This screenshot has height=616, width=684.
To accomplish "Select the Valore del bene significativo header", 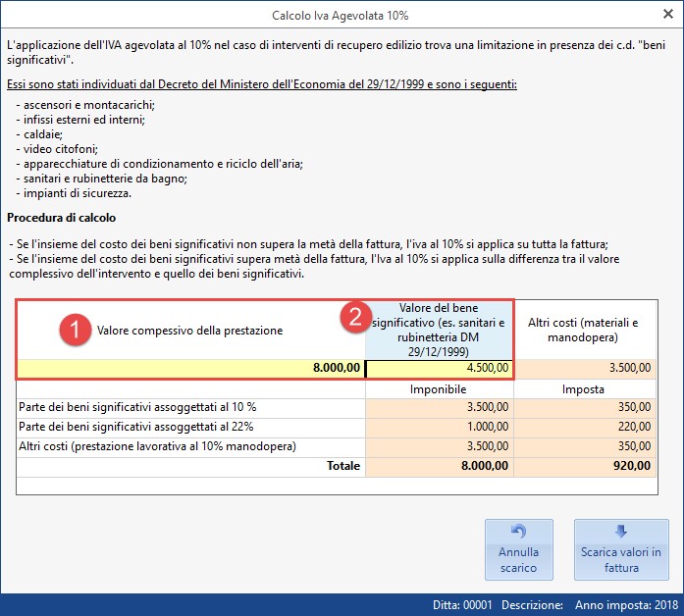I will point(439,330).
